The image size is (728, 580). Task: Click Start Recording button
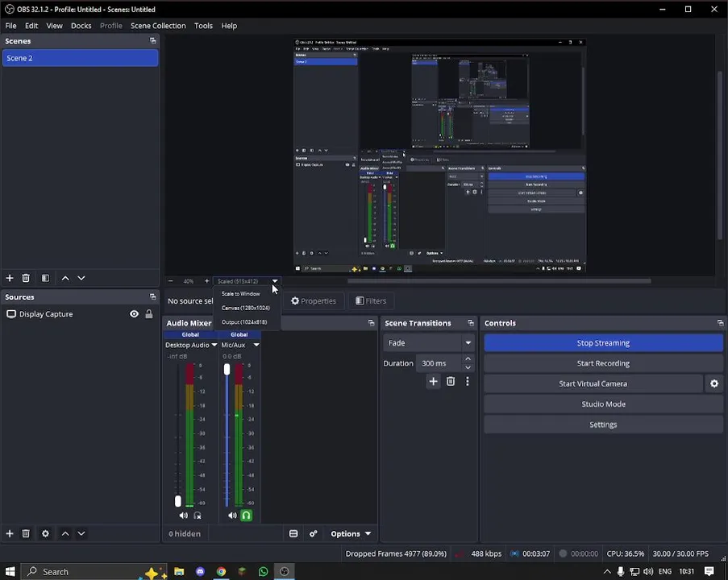coord(603,363)
